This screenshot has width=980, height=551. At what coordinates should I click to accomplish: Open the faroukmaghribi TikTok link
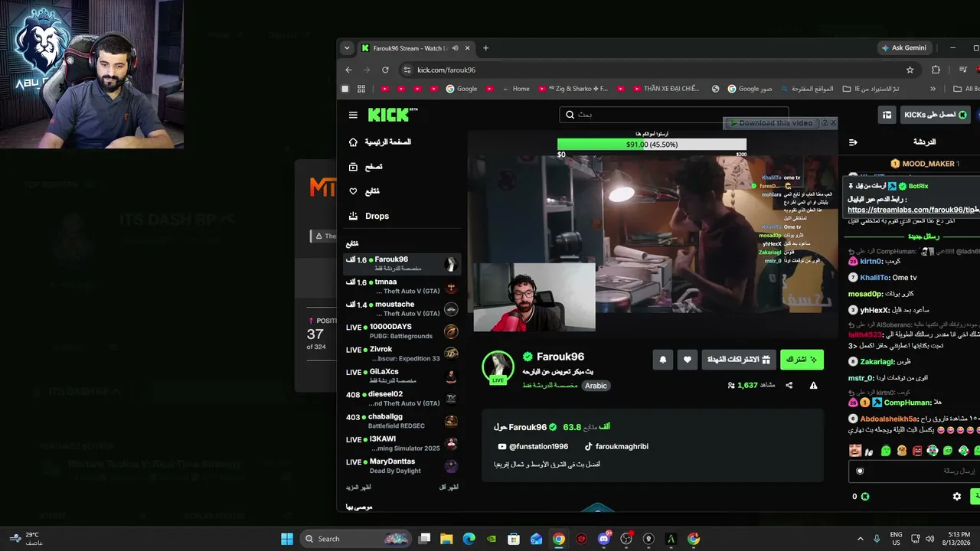(x=616, y=447)
